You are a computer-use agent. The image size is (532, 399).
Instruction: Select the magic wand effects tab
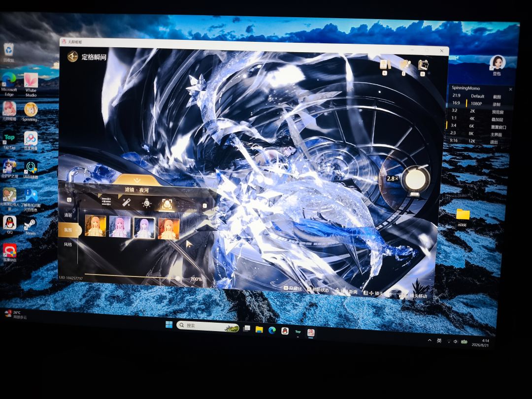coord(127,203)
